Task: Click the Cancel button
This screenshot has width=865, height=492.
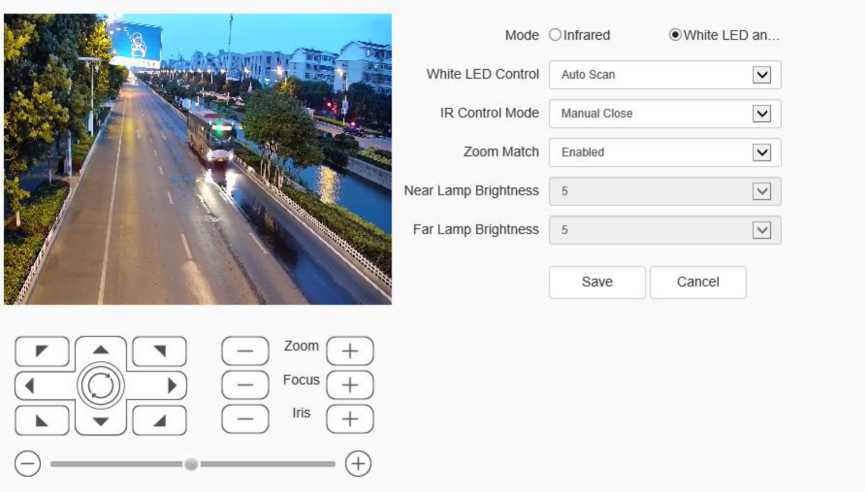Action: [698, 282]
